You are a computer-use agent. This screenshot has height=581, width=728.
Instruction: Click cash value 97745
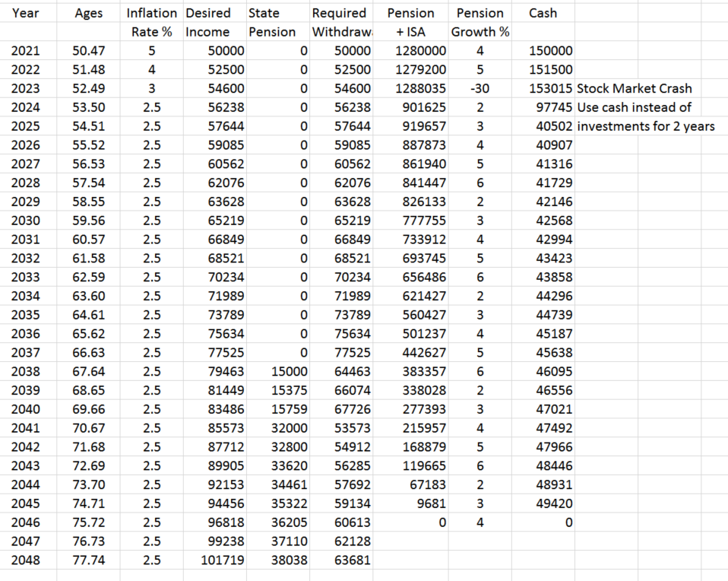(543, 107)
